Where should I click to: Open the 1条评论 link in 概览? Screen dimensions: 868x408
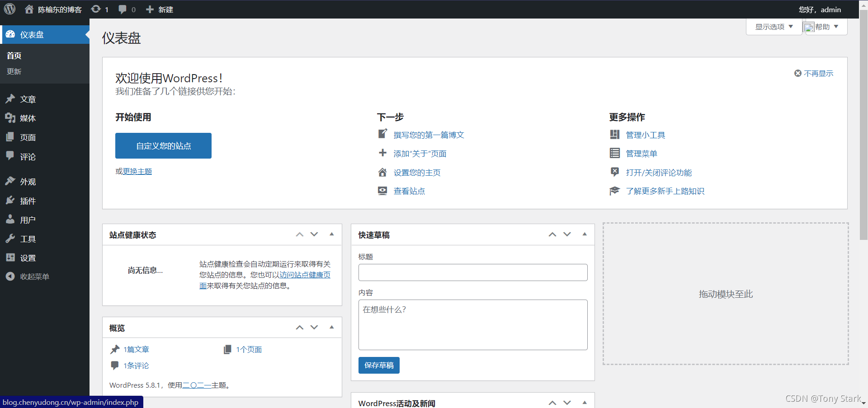point(136,366)
